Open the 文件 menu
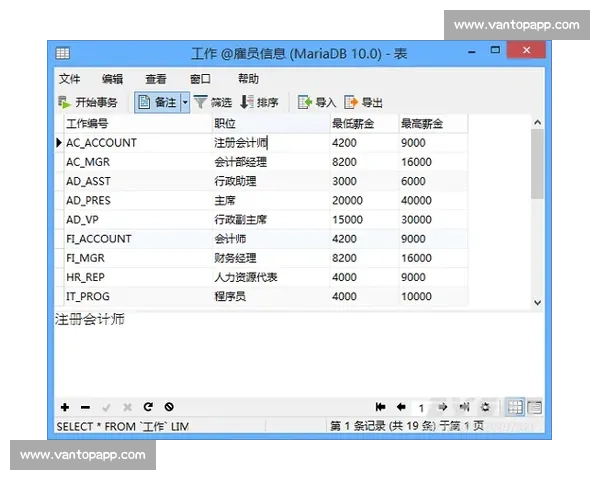This screenshot has height=480, width=600. [x=69, y=79]
